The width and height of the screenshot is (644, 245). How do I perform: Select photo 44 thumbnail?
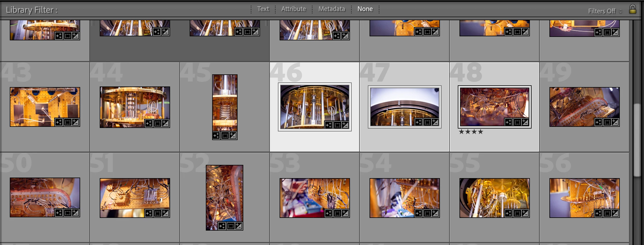click(x=135, y=107)
